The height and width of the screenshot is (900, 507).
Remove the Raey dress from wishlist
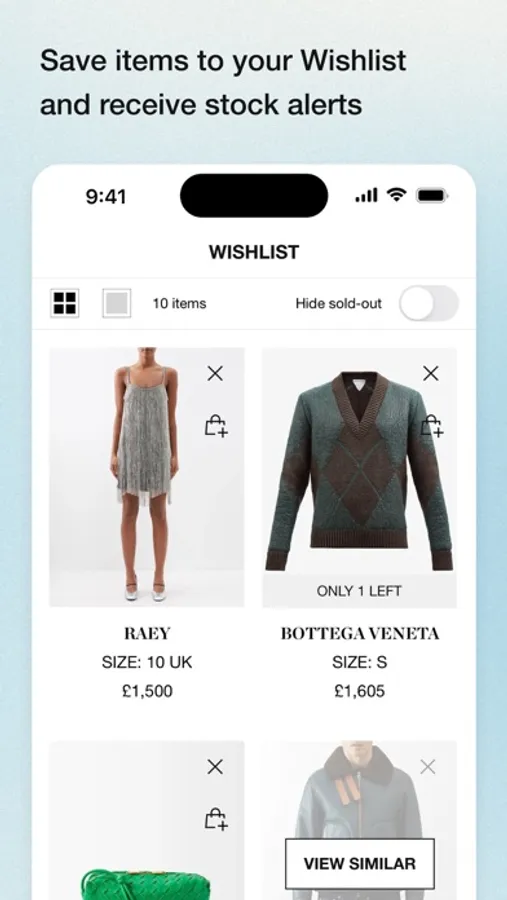215,374
